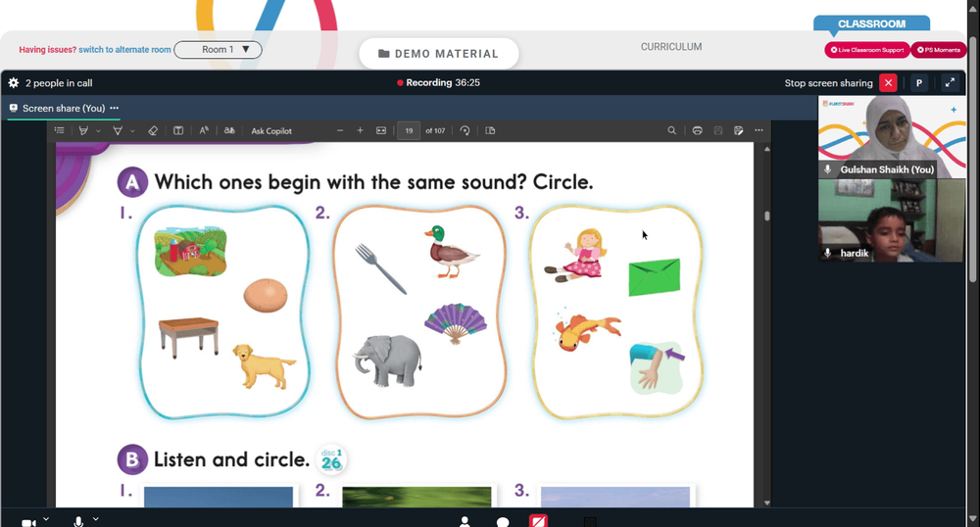Click the PDF search magnifier icon
Screen dimensions: 980x527
(x=671, y=130)
